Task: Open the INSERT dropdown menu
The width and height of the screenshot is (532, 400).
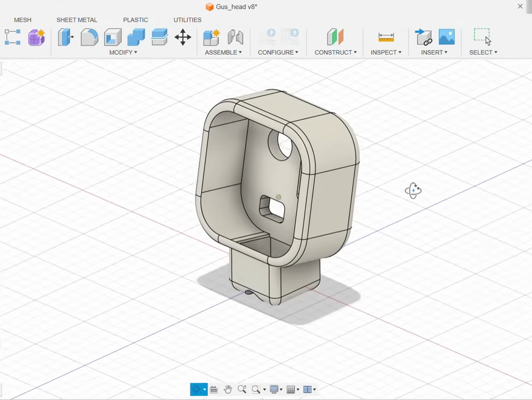Action: click(434, 52)
